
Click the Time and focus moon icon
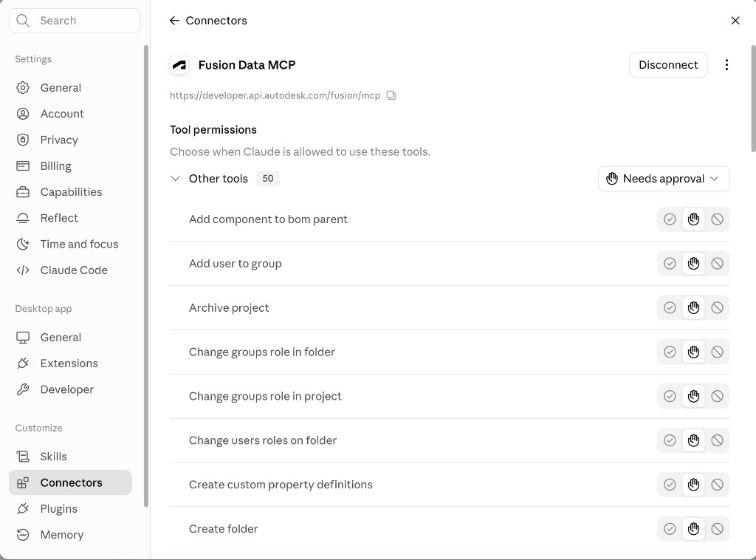[23, 244]
